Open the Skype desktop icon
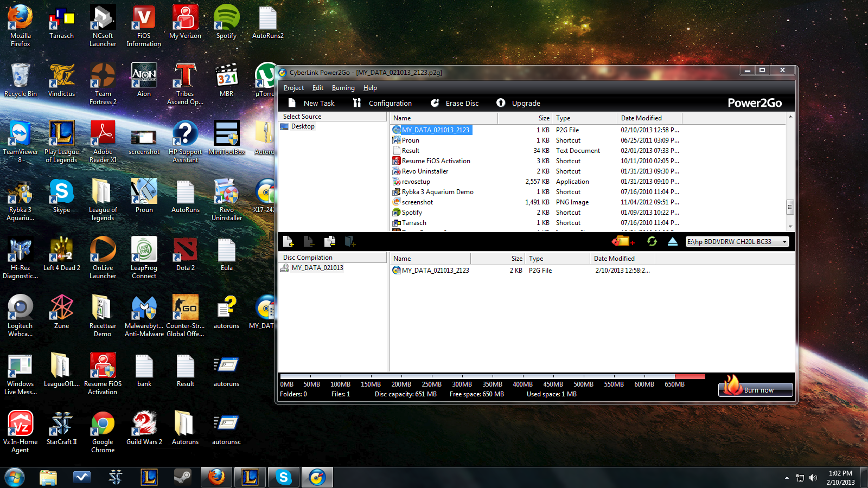Screen dimensions: 868x488 tap(61, 196)
